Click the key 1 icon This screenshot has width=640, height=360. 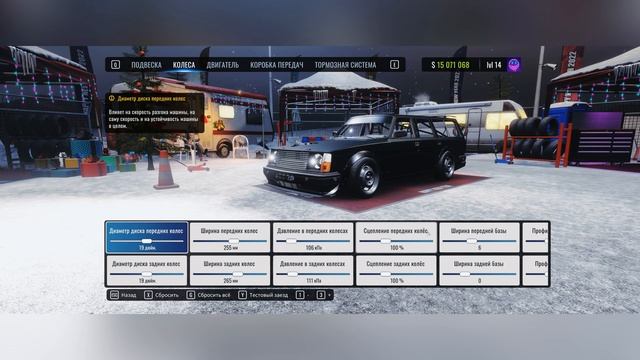(300, 295)
